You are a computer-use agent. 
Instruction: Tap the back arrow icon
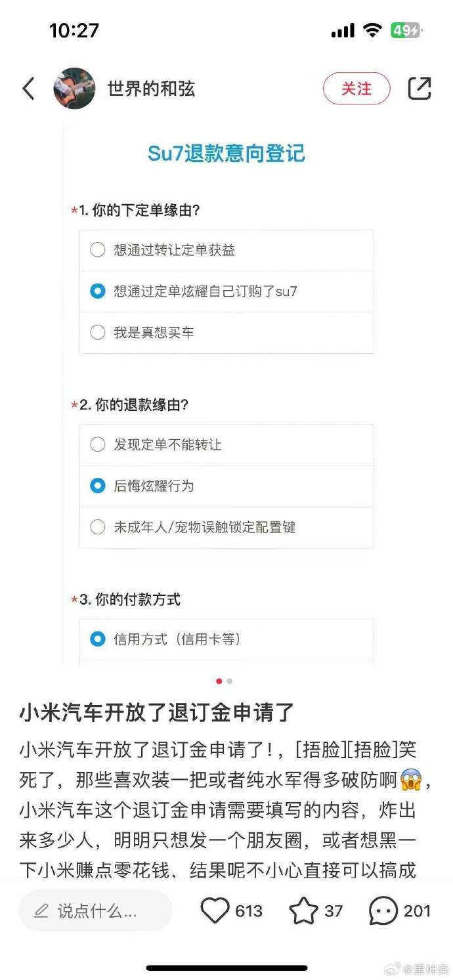coord(28,89)
